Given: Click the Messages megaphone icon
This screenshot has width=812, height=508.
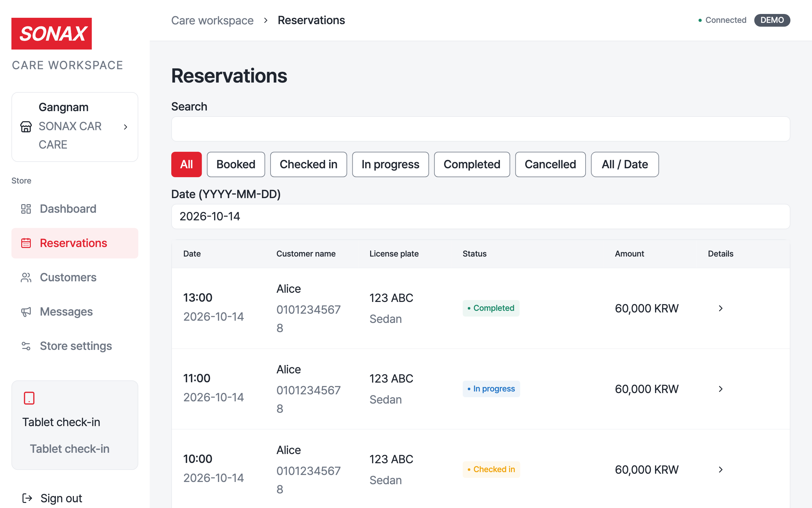Looking at the screenshot, I should (x=26, y=312).
